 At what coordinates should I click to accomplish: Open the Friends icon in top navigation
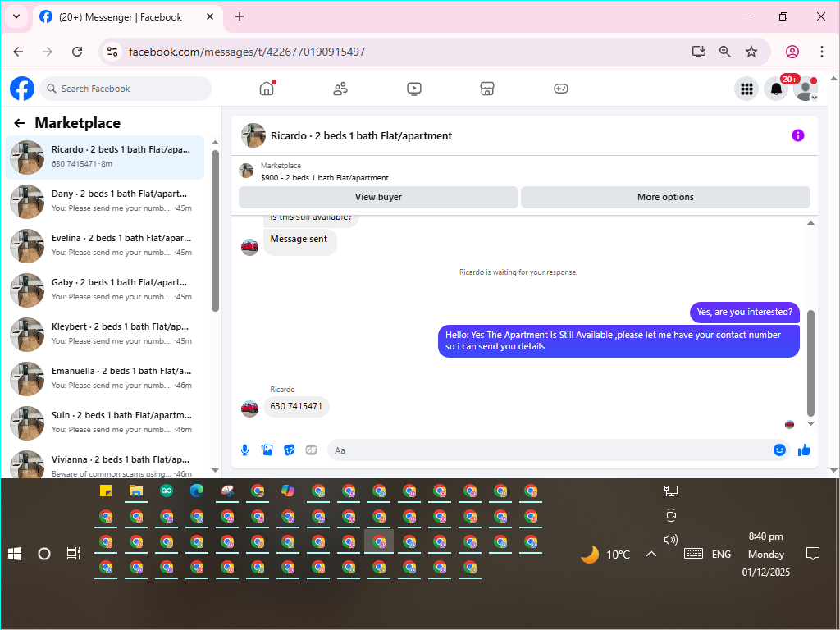click(x=340, y=89)
